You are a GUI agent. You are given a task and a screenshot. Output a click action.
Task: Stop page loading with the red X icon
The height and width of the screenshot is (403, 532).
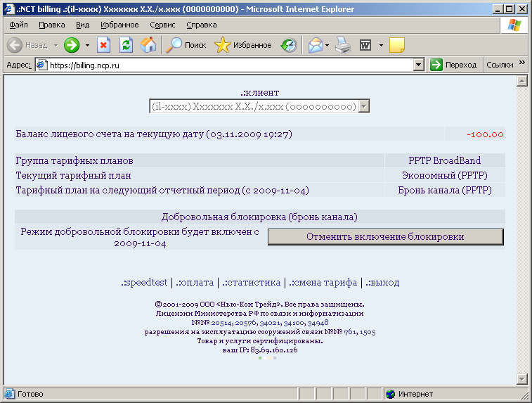(103, 45)
